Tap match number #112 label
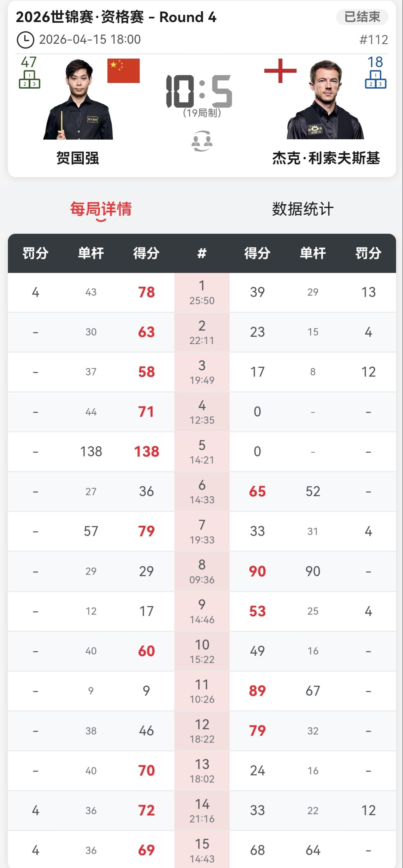The image size is (403, 868). click(x=374, y=40)
